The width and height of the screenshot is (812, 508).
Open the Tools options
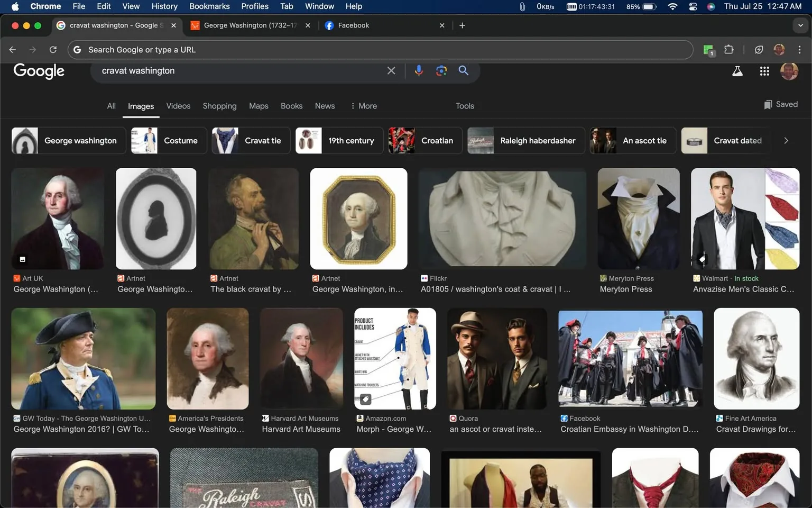[464, 106]
